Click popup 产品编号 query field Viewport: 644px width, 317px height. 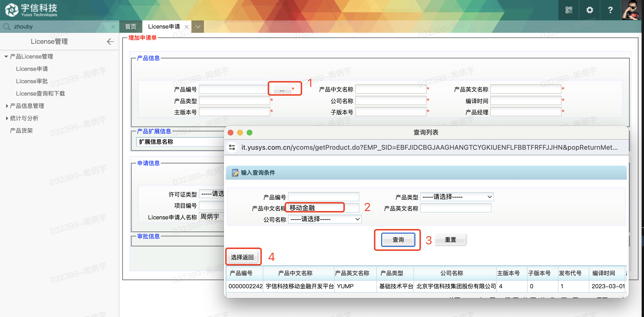(x=323, y=197)
